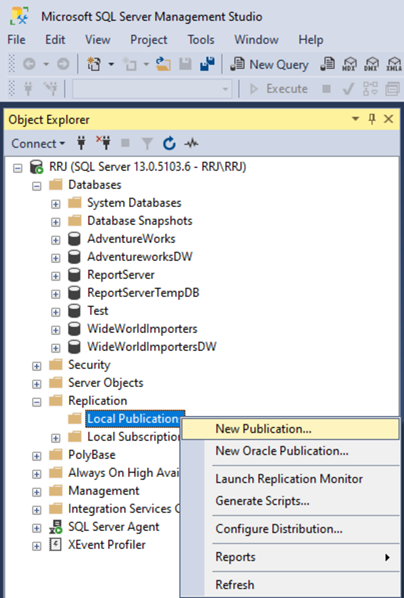Choose Configure Distribution... menu entry
This screenshot has width=404, height=598.
[290, 529]
